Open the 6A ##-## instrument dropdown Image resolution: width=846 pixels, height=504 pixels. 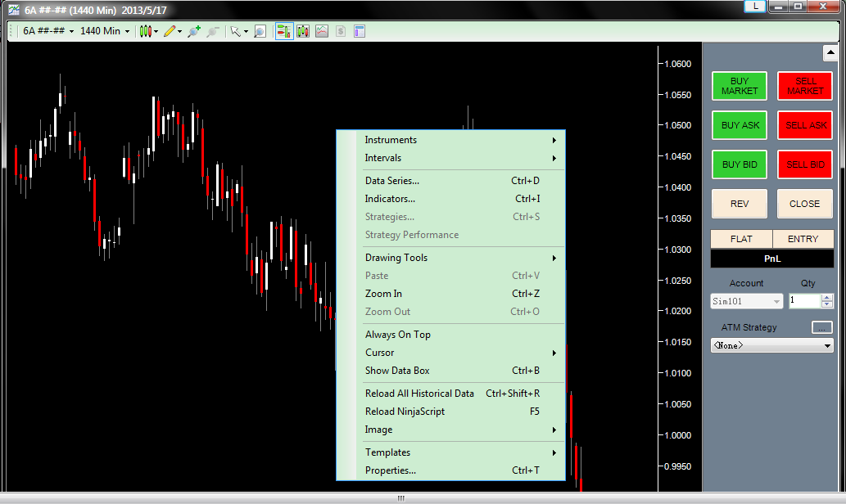coord(48,31)
